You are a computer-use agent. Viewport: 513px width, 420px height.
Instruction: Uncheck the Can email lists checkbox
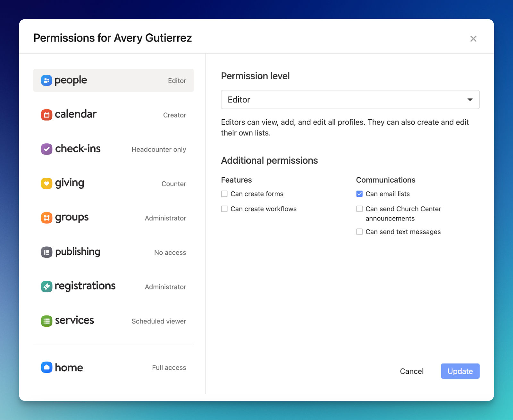pyautogui.click(x=359, y=194)
